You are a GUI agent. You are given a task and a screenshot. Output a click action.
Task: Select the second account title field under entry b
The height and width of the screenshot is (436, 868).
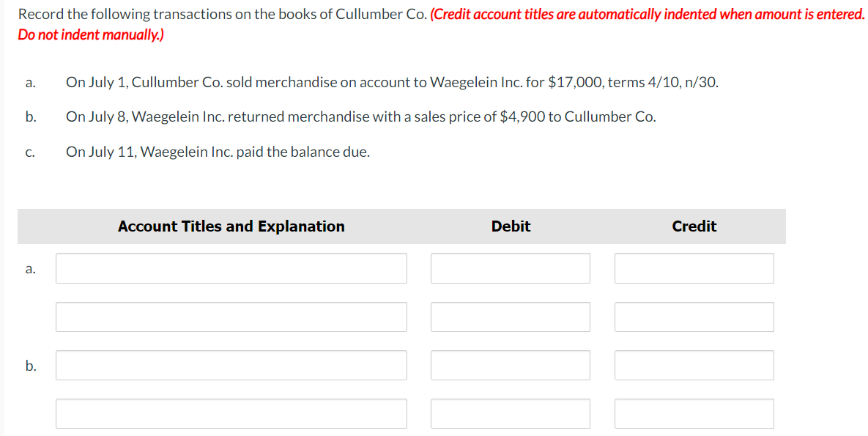click(x=231, y=413)
